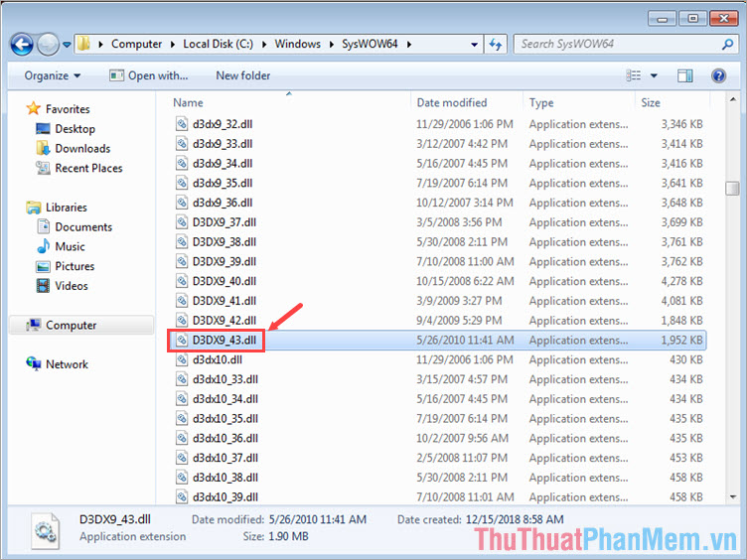Select the d3dx9_34.dll file icon
This screenshot has width=747, height=560.
click(x=182, y=163)
